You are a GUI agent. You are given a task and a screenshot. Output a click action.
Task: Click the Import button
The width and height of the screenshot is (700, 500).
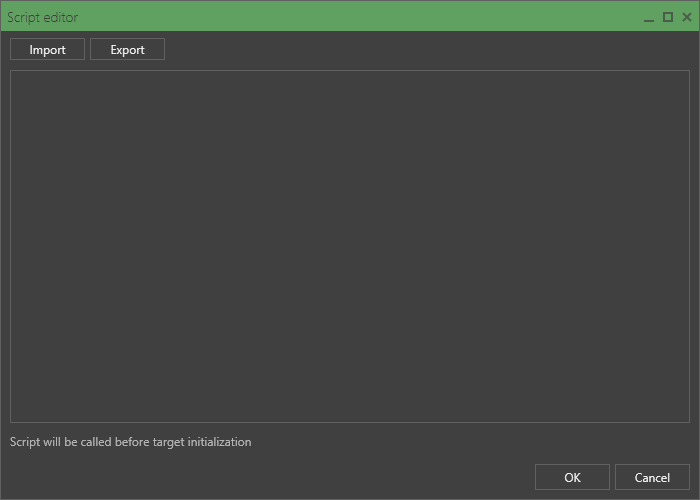(x=47, y=49)
